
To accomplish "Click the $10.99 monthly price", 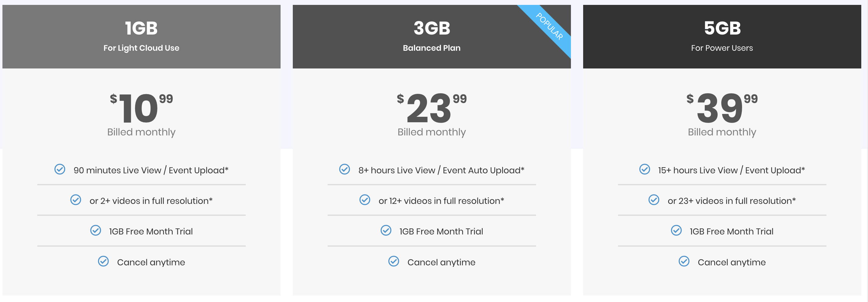I will pos(142,108).
